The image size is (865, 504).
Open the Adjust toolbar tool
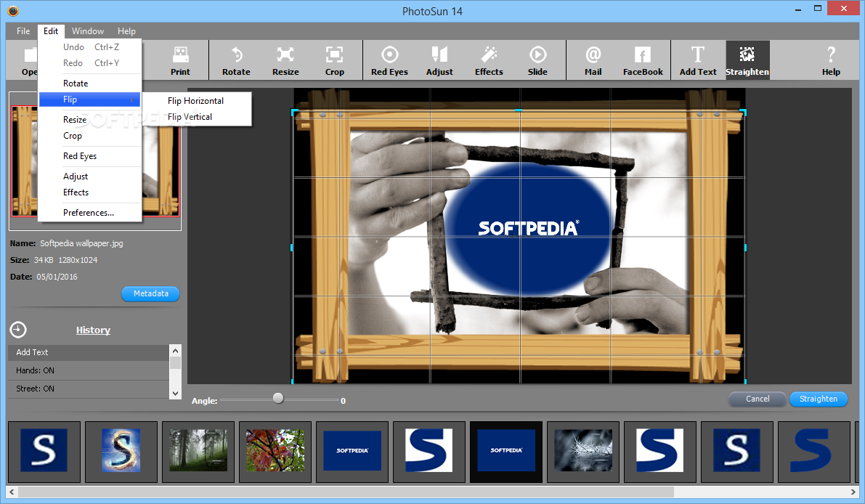point(439,61)
